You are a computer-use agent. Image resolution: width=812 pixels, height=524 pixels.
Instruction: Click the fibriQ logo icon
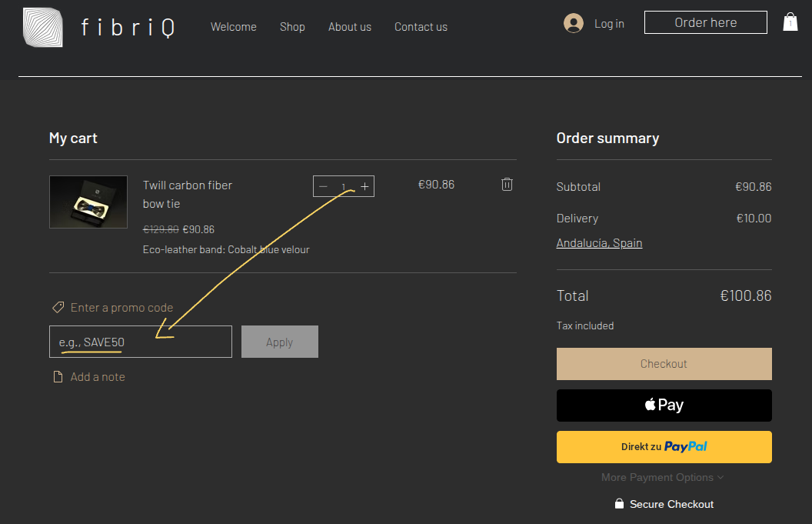pyautogui.click(x=43, y=28)
